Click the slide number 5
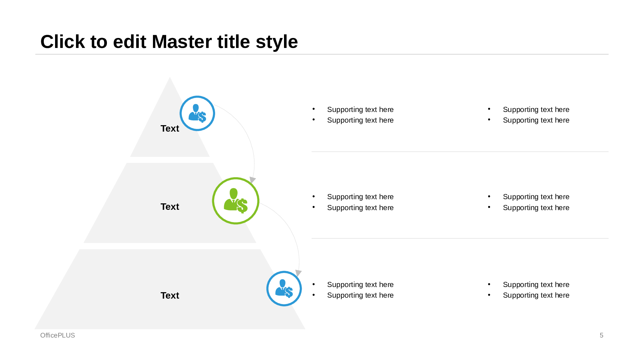644x362 pixels. coord(601,335)
